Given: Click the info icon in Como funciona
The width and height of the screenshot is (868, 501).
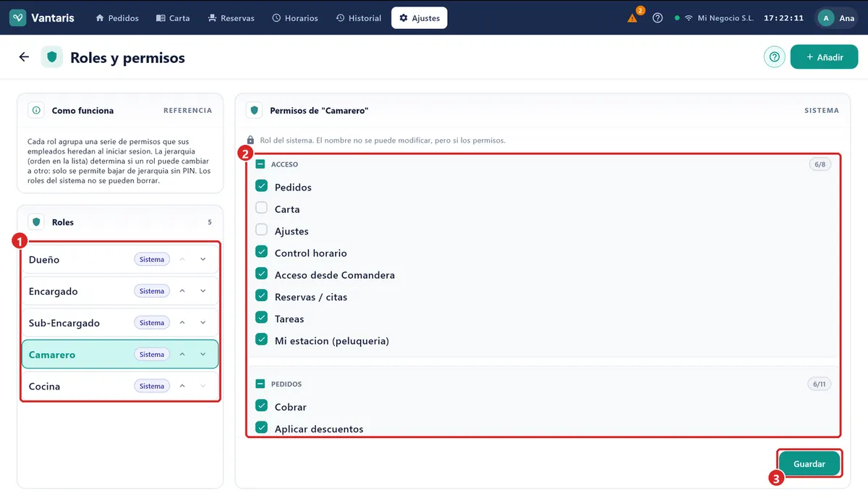Looking at the screenshot, I should point(36,111).
